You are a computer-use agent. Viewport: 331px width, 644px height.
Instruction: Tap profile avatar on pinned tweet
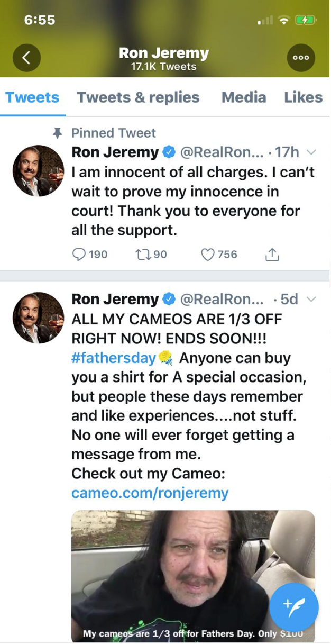pos(38,171)
